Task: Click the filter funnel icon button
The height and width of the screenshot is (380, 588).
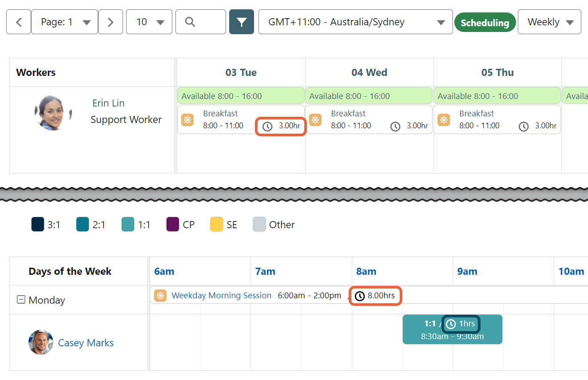Action: coord(241,22)
